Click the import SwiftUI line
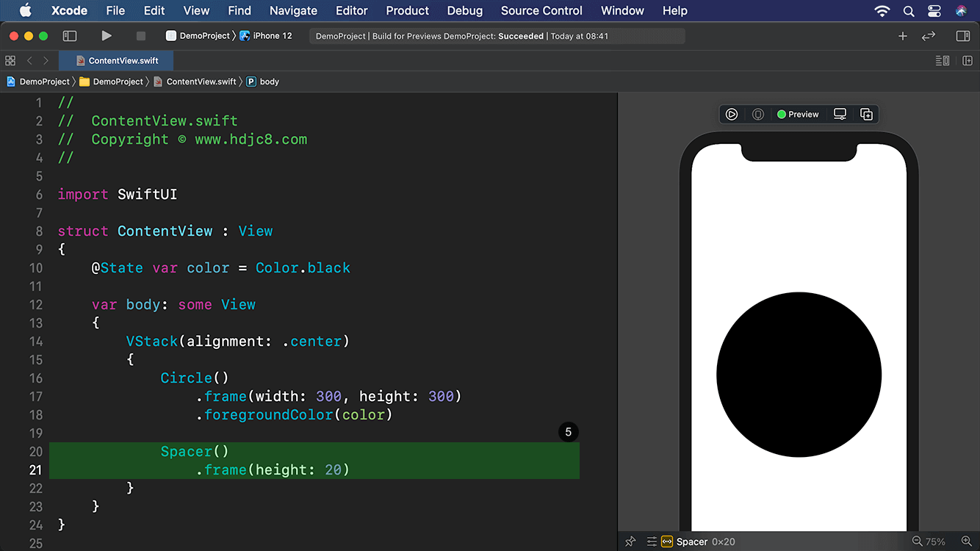Viewport: 980px width, 551px height. point(118,194)
